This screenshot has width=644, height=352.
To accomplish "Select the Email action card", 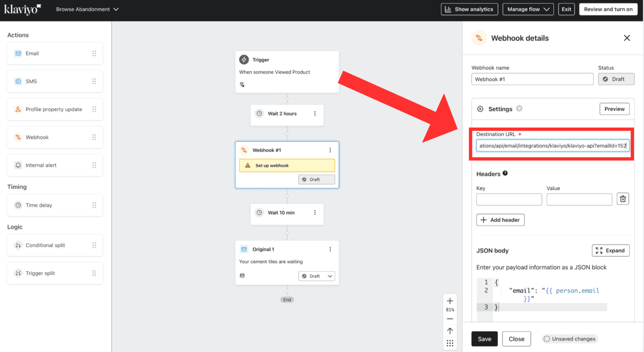I will [x=55, y=54].
